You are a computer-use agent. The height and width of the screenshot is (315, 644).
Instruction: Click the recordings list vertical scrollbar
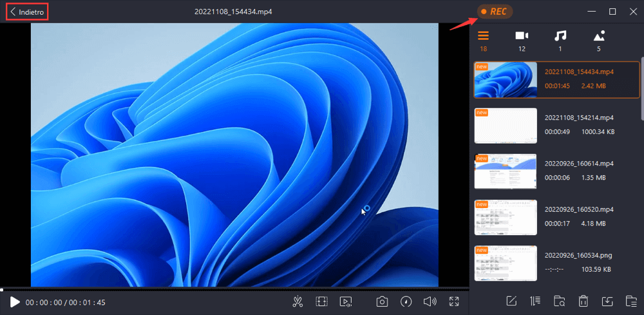[x=642, y=90]
